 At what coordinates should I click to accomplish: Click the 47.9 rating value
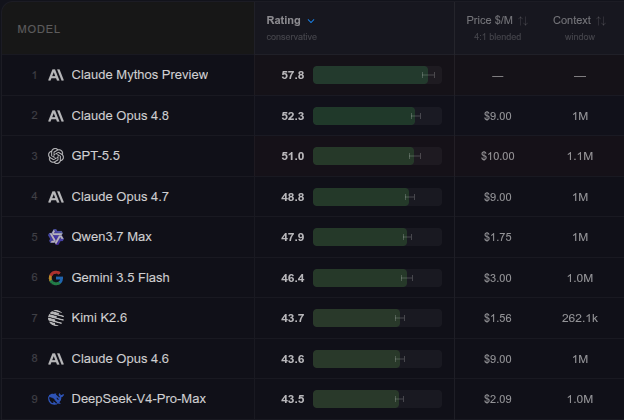(292, 237)
